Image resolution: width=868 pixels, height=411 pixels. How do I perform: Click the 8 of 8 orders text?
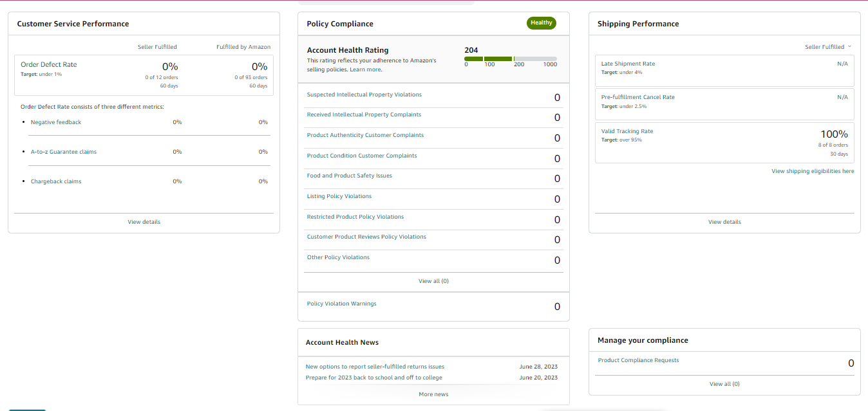coord(833,145)
